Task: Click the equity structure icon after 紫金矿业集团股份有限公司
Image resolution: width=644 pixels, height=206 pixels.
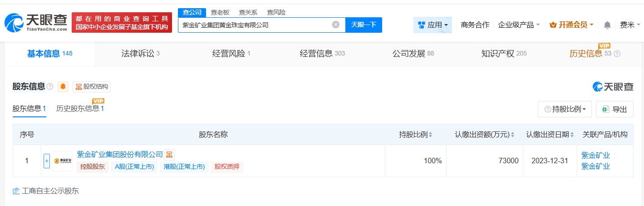Action: point(169,155)
